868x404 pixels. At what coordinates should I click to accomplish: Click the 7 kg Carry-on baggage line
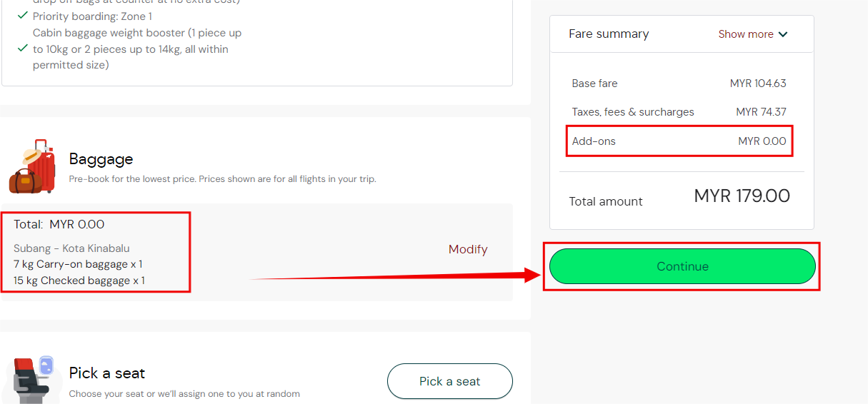coord(78,264)
